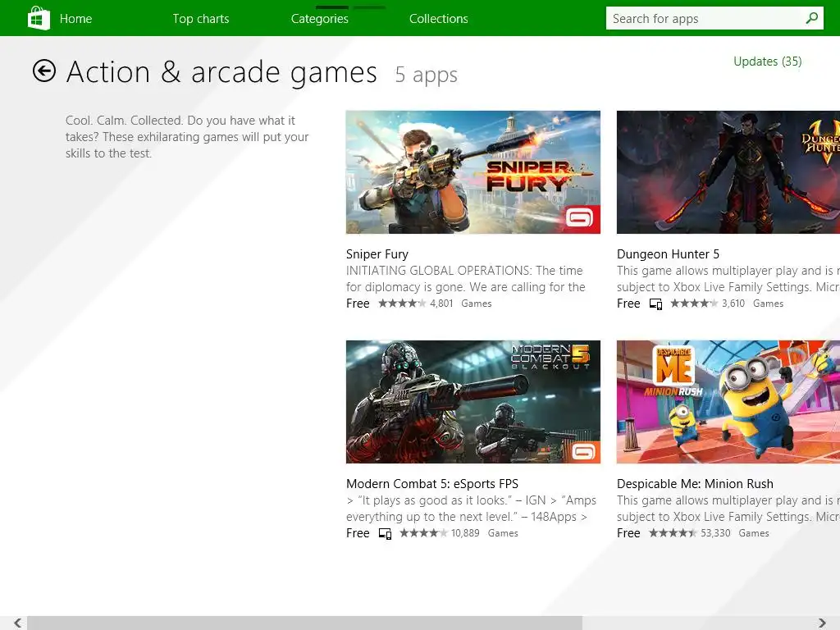Click the star rating of Sniper Fury
This screenshot has width=840, height=630.
[x=402, y=304]
